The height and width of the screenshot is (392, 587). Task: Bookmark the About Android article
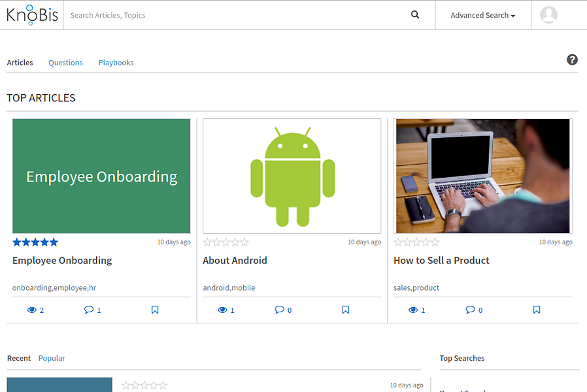(x=346, y=310)
